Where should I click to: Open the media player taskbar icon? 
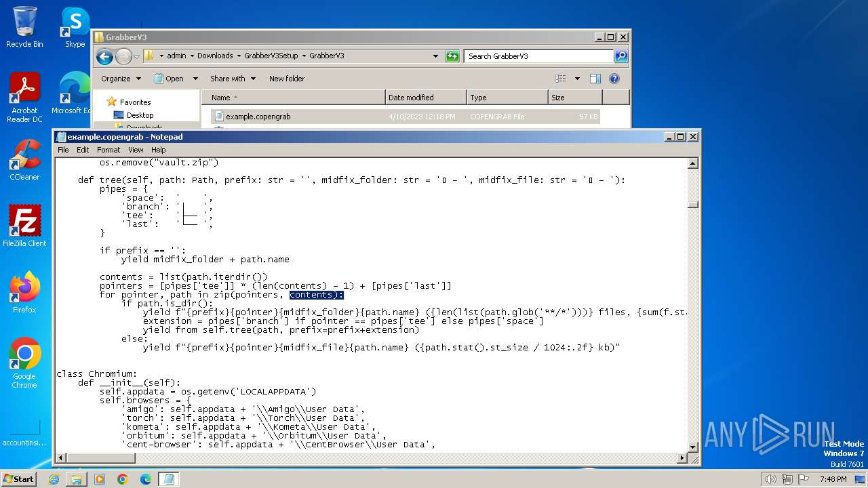[x=100, y=479]
